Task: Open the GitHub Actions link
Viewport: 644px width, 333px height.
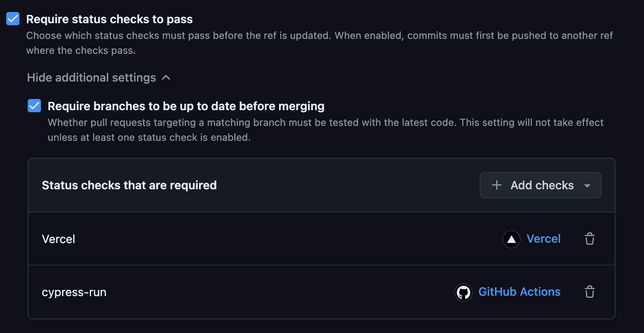Action: point(519,292)
